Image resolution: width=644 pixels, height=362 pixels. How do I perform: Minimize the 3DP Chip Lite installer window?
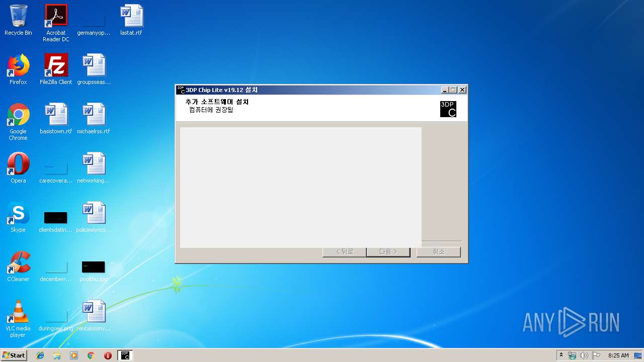tap(445, 90)
